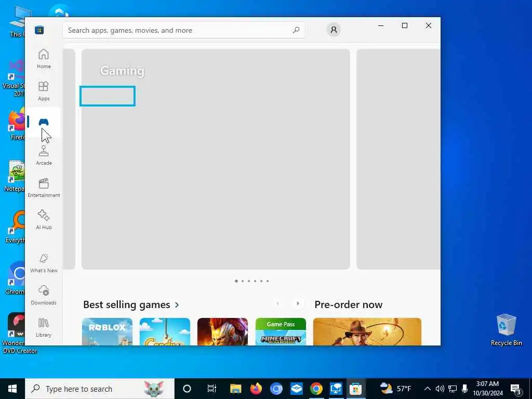This screenshot has height=399, width=532.
Task: Click the magnifier search icon in the Store search box
Action: click(296, 30)
